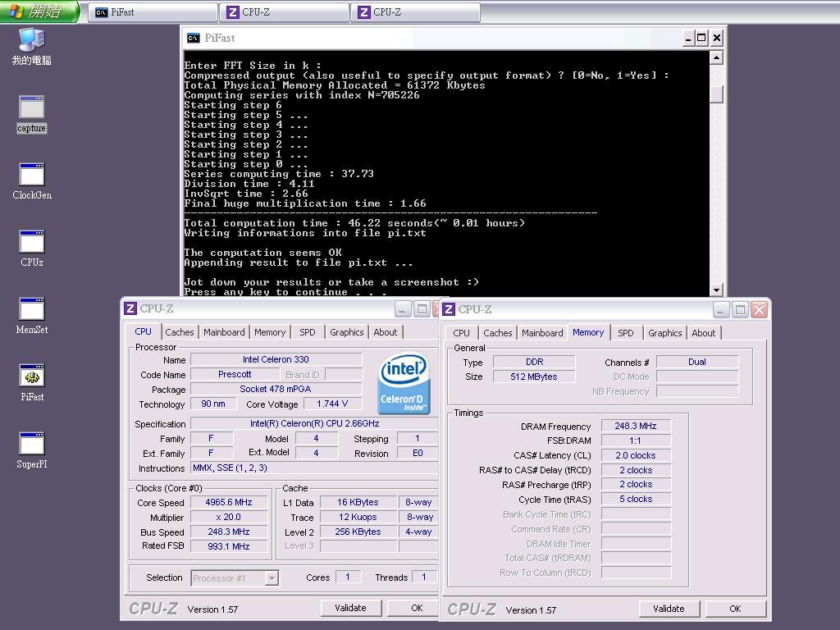Select CPU tab in left CPU-Z window
The height and width of the screenshot is (630, 840).
143,331
